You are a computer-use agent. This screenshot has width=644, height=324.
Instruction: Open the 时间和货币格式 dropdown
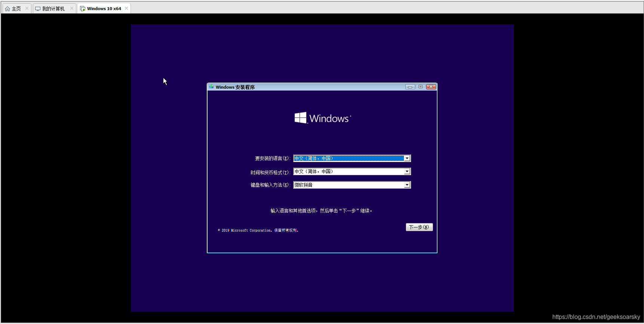click(x=352, y=171)
